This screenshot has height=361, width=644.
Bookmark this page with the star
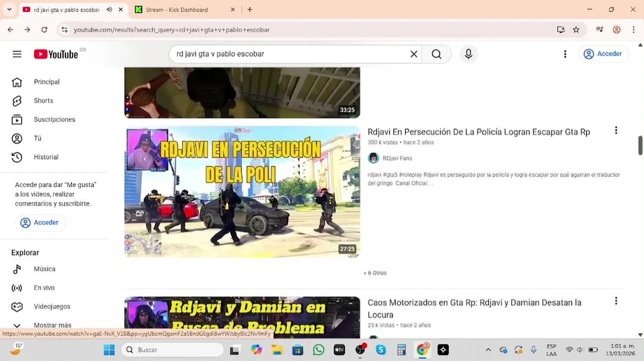tap(576, 30)
